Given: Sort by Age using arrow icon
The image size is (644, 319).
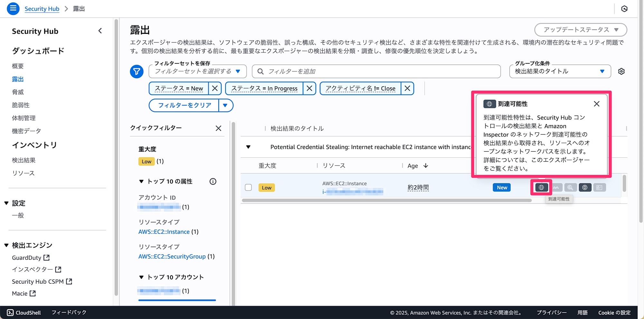Looking at the screenshot, I should tap(426, 165).
